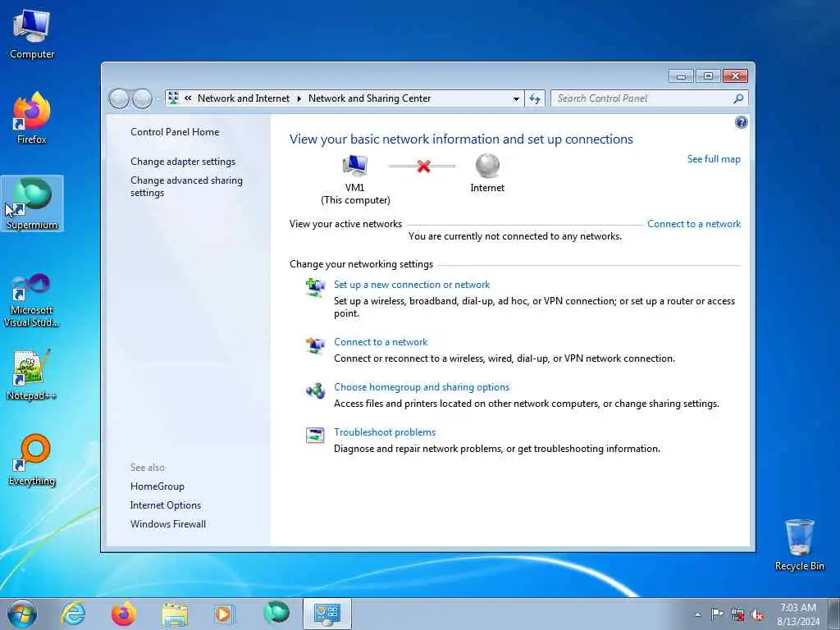This screenshot has width=840, height=630.
Task: Click the icon beside Connect to a network
Action: tap(315, 345)
